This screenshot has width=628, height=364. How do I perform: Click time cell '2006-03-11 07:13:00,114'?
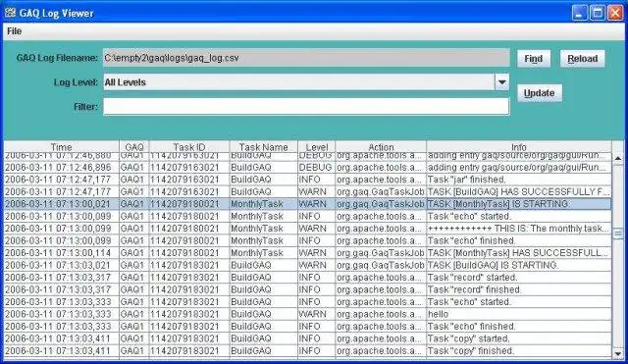[x=61, y=253]
